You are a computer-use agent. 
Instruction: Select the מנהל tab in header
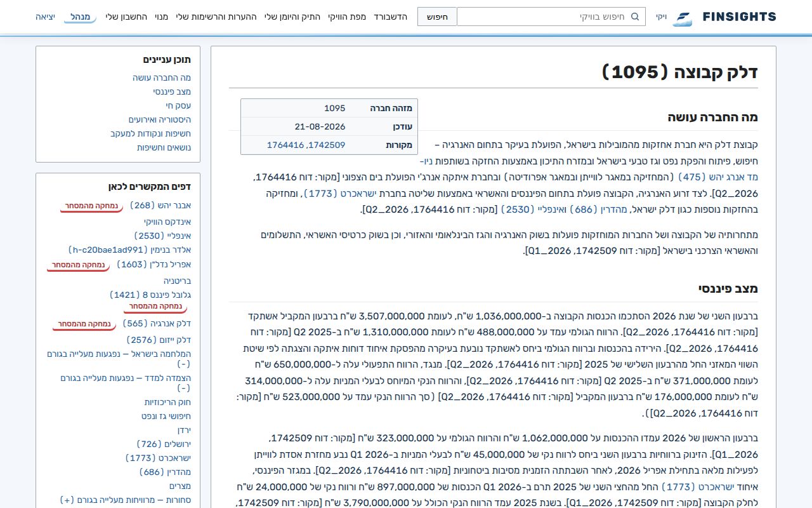80,17
